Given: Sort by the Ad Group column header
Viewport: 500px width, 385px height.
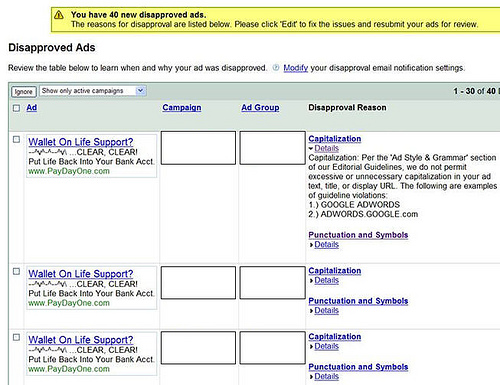Looking at the screenshot, I should (260, 108).
